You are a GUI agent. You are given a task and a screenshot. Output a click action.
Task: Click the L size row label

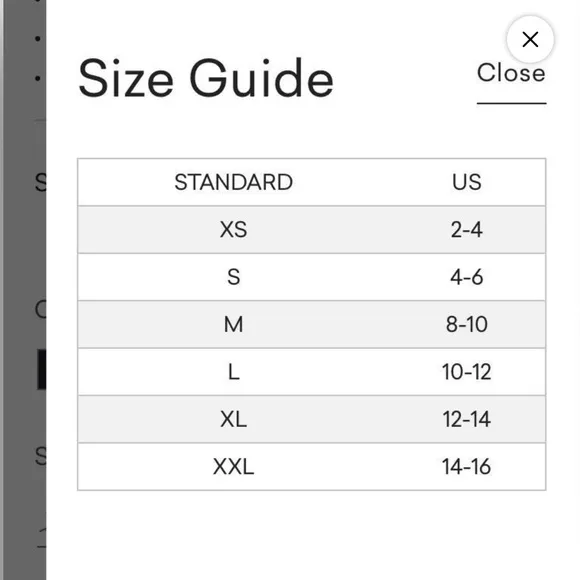(233, 371)
